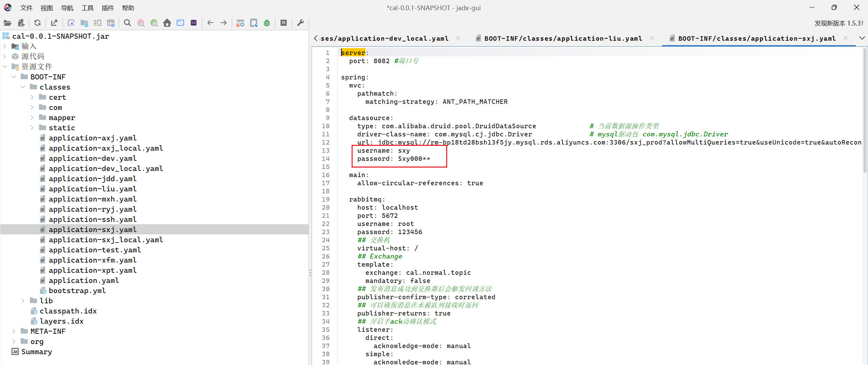Close the application-sxj.yaml tab
The height and width of the screenshot is (365, 868).
pyautogui.click(x=846, y=38)
